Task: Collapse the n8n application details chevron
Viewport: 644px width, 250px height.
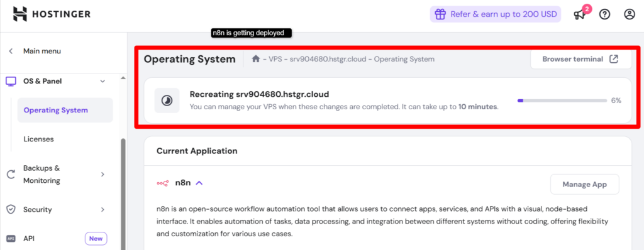Action: click(199, 183)
